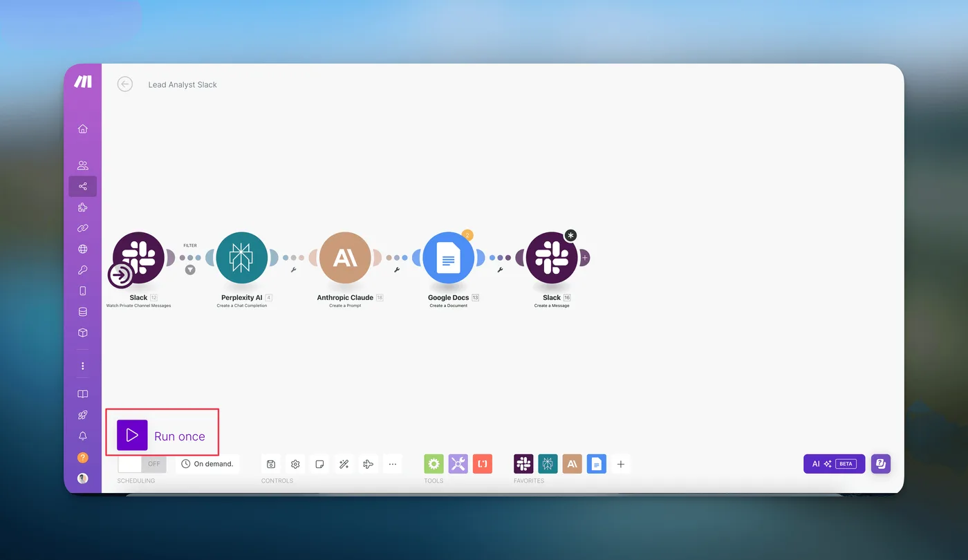The image size is (968, 560).
Task: Click the wrench between Claude and Google Docs
Action: pos(397,270)
